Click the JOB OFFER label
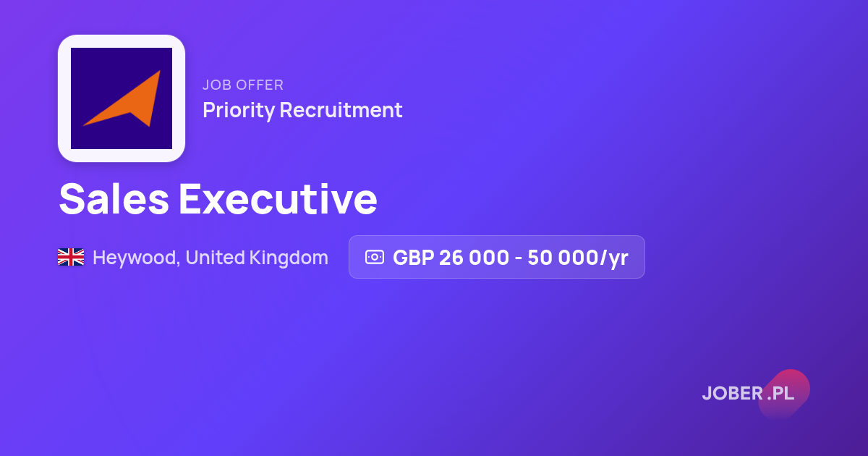Image resolution: width=868 pixels, height=456 pixels. (243, 85)
